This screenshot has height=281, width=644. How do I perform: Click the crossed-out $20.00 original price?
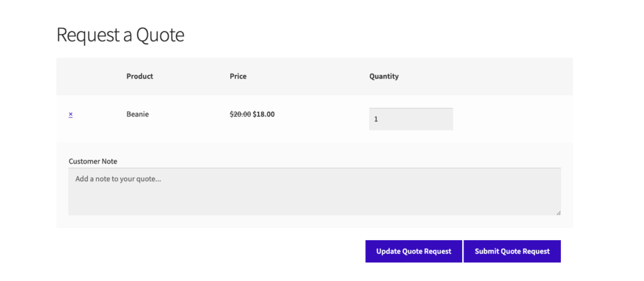(240, 114)
